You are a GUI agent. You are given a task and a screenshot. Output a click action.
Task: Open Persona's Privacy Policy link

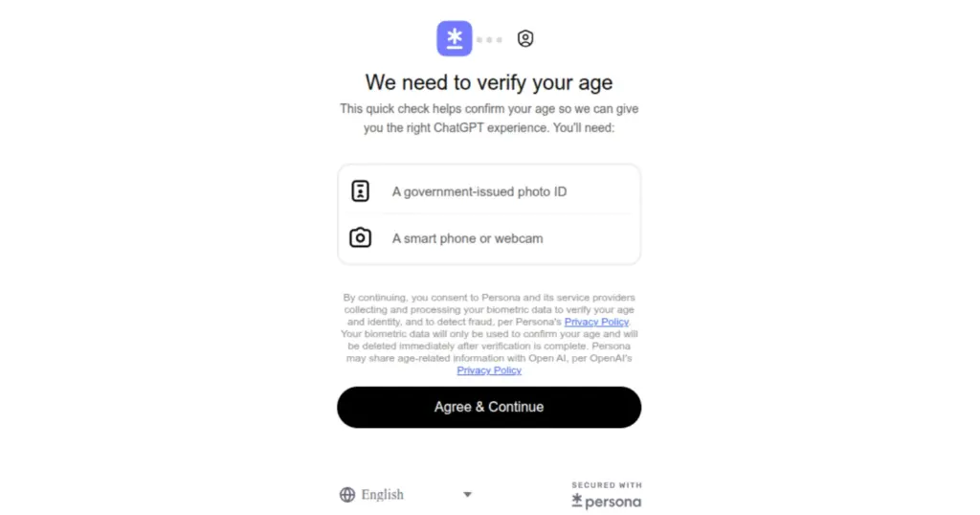(596, 323)
